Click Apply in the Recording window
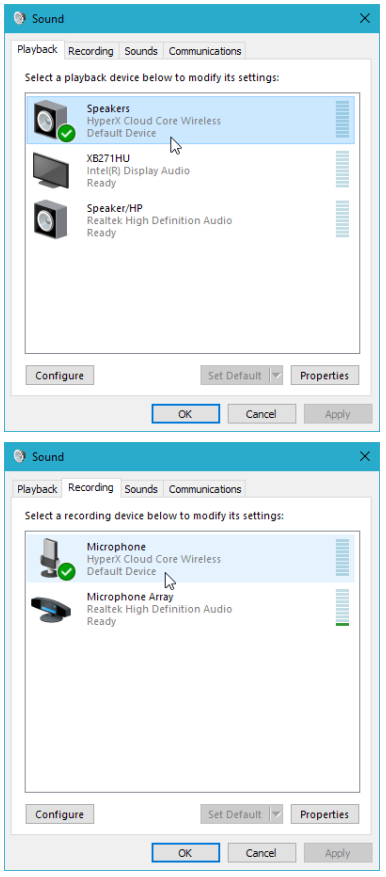This screenshot has width=386, height=877. click(338, 853)
